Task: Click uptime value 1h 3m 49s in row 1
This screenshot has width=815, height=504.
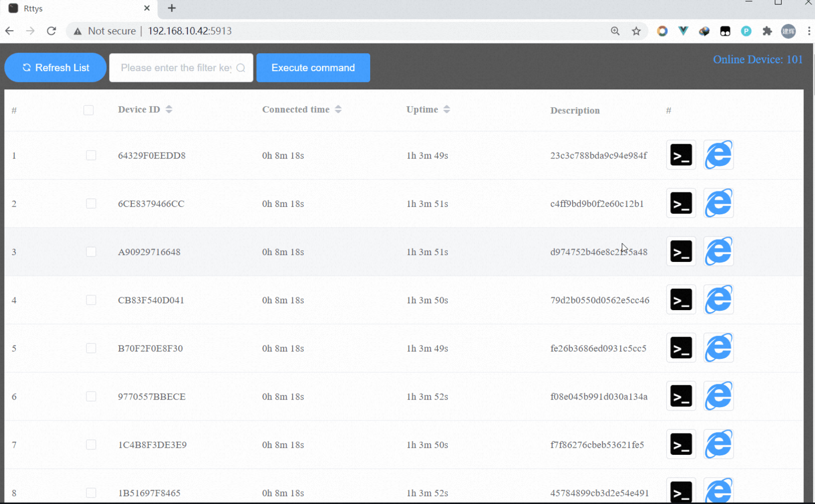Action: click(427, 156)
